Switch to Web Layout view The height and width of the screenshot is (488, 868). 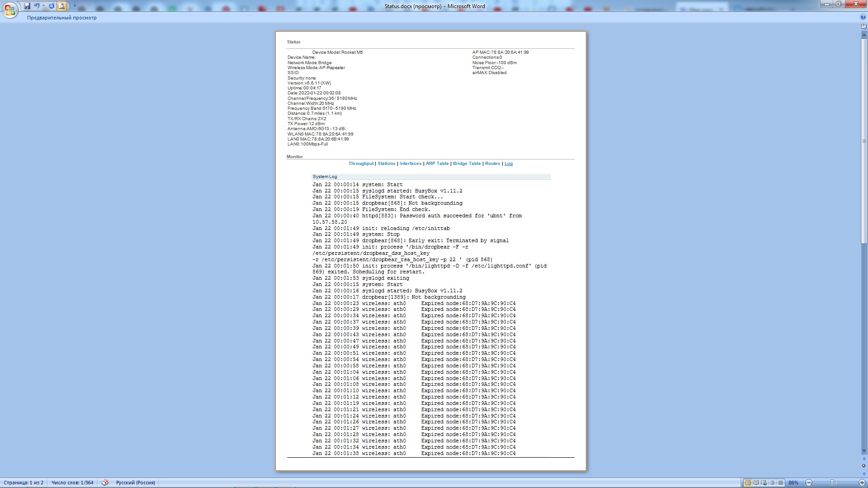[764, 483]
